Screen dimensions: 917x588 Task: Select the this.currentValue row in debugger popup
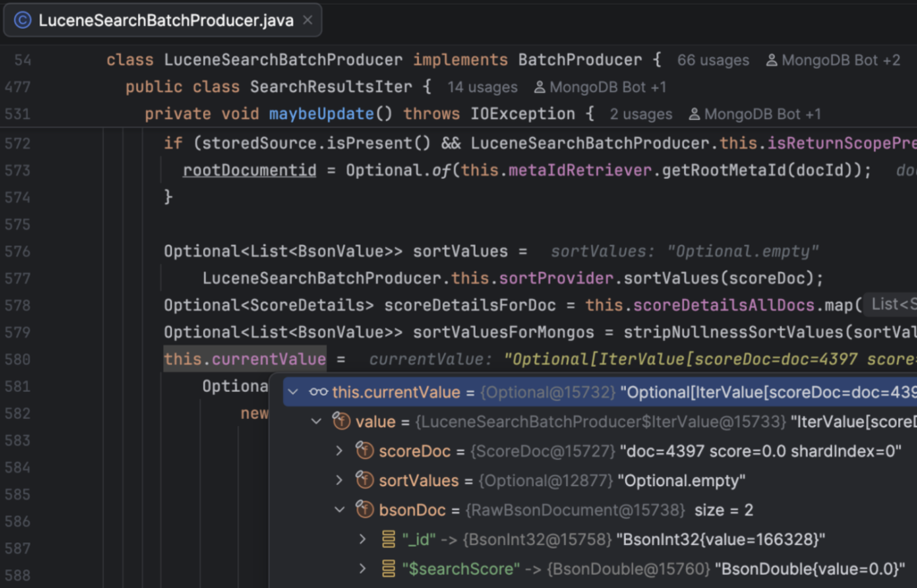(600, 392)
